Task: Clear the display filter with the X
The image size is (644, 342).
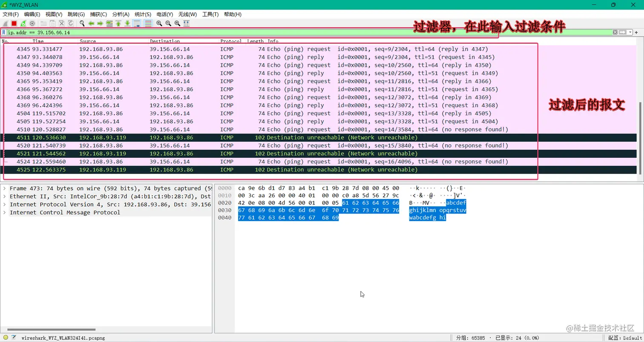Action: pos(615,32)
